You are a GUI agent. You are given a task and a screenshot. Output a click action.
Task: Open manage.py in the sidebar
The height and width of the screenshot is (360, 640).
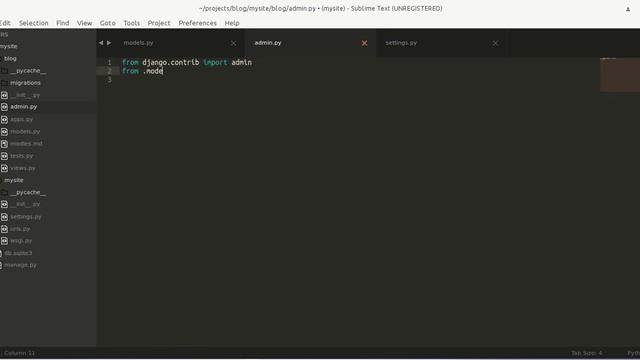(x=20, y=265)
